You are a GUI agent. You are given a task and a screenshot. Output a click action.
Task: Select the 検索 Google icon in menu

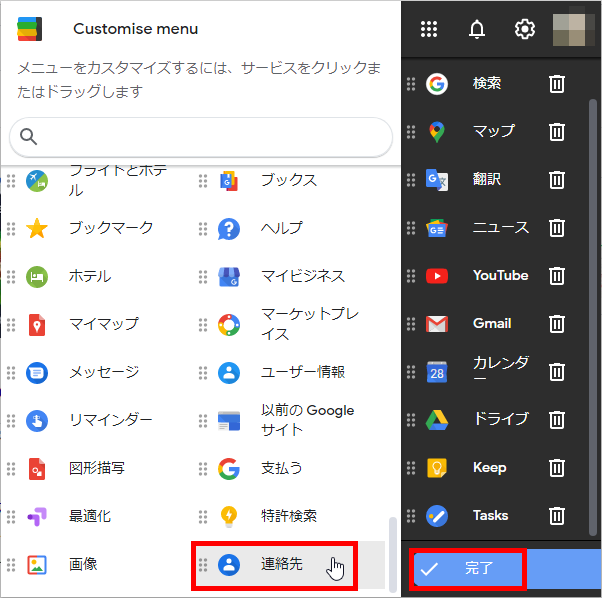tap(437, 84)
